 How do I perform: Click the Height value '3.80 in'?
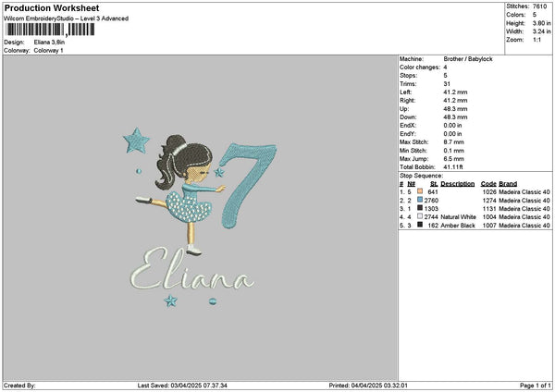(541, 23)
